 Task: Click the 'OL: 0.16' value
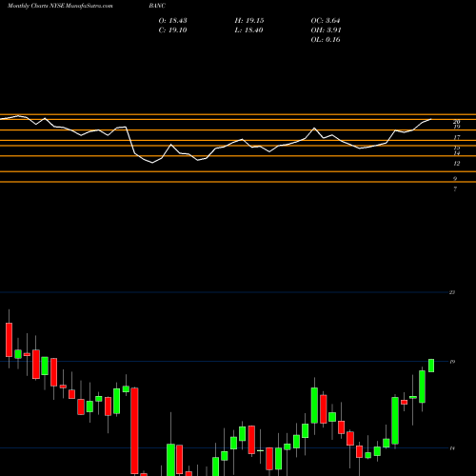(326, 40)
